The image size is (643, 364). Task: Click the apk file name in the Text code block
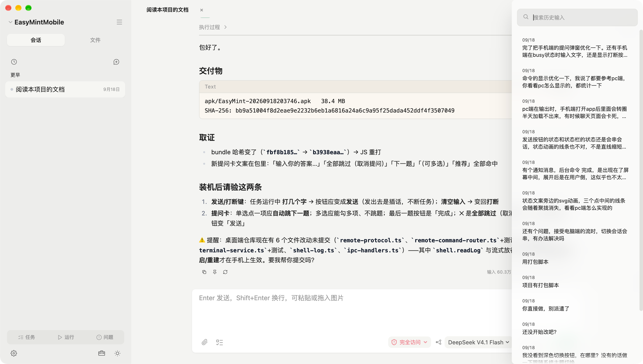(x=257, y=101)
